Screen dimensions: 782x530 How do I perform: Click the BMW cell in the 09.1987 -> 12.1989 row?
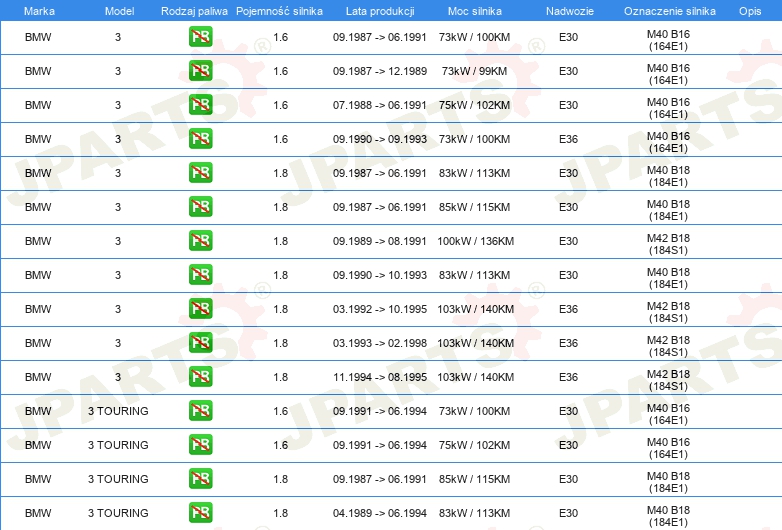click(x=38, y=71)
